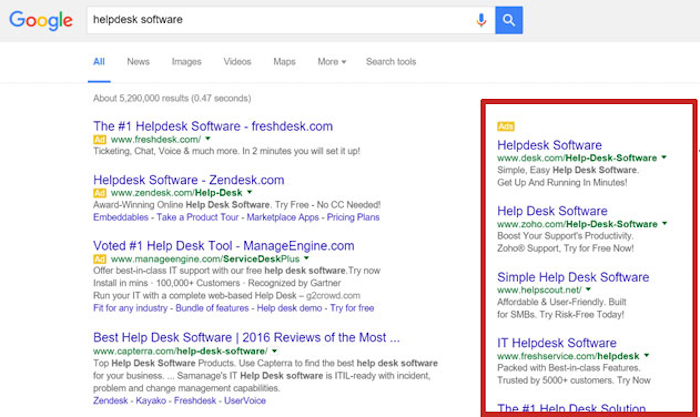Image resolution: width=700 pixels, height=417 pixels.
Task: Open Best Help Desk Software 2016 Reviews result
Action: pyautogui.click(x=246, y=338)
